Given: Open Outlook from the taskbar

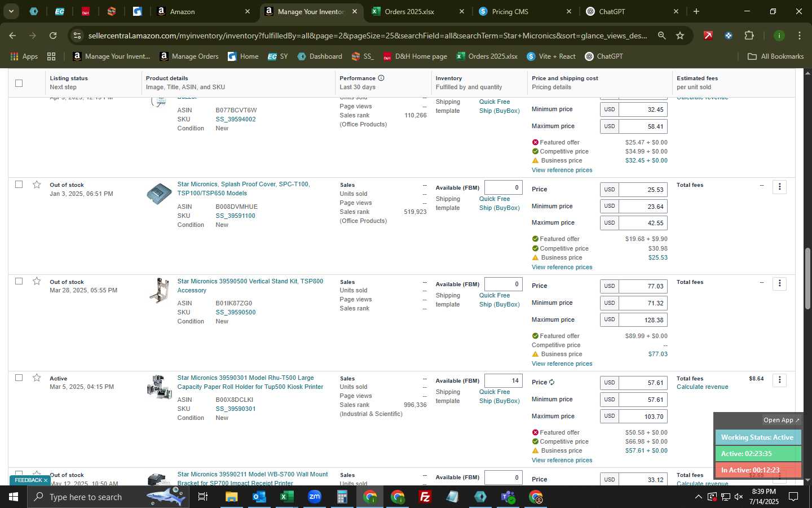Looking at the screenshot, I should [259, 497].
